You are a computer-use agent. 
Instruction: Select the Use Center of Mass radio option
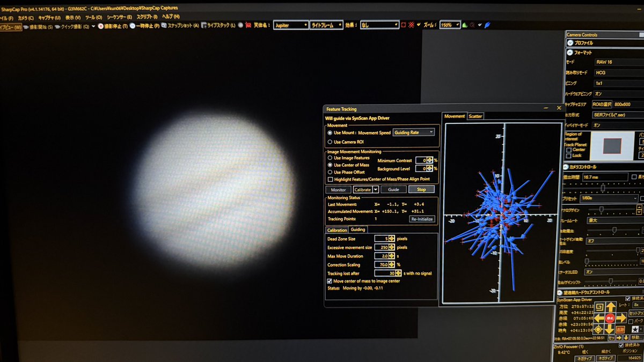(330, 165)
